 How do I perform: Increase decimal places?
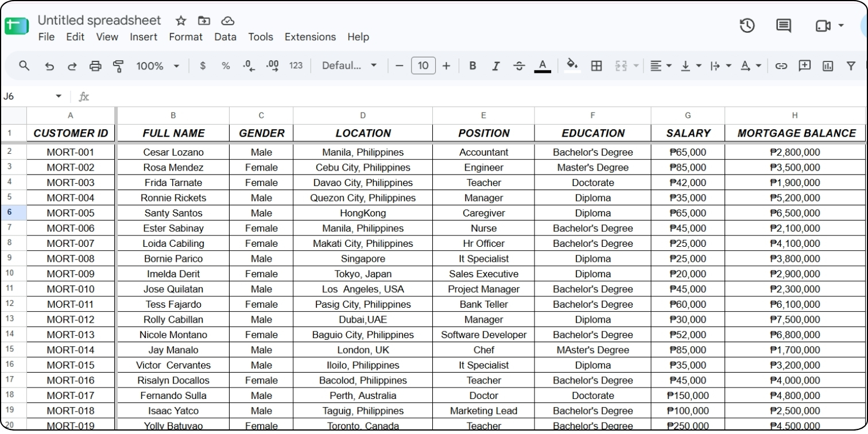pyautogui.click(x=273, y=66)
